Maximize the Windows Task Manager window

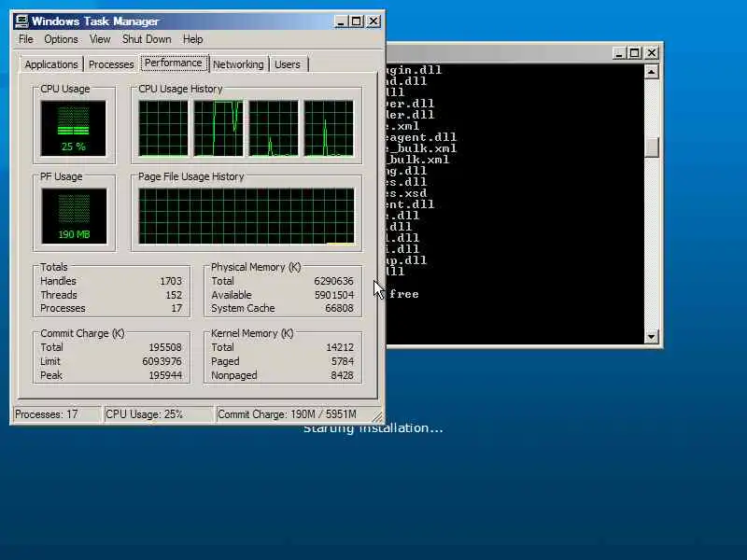click(x=357, y=21)
